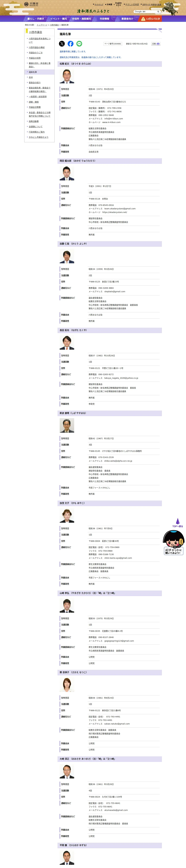The width and height of the screenshot is (186, 868).
Task: Open かわにし市議会だより sidebar link
Action: click(x=39, y=137)
